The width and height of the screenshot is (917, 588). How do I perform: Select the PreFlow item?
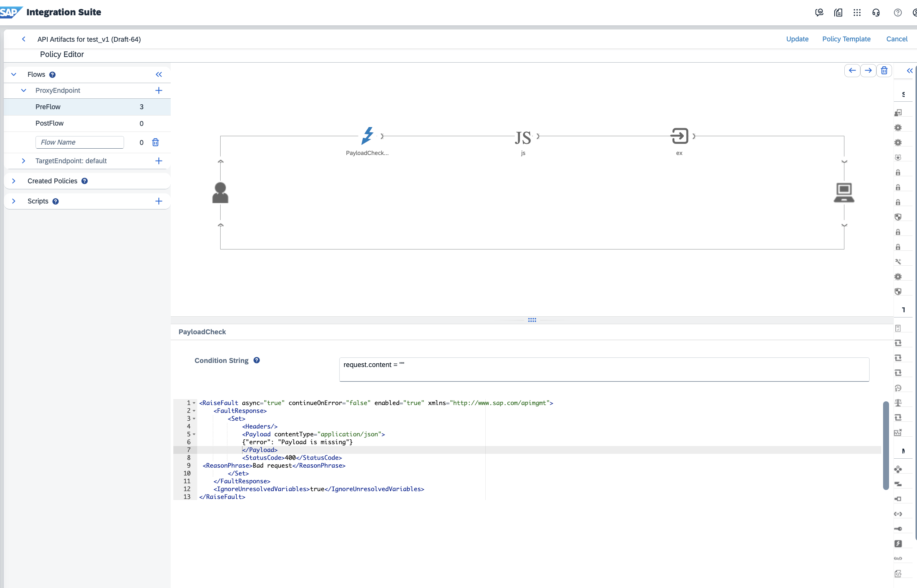pos(48,107)
